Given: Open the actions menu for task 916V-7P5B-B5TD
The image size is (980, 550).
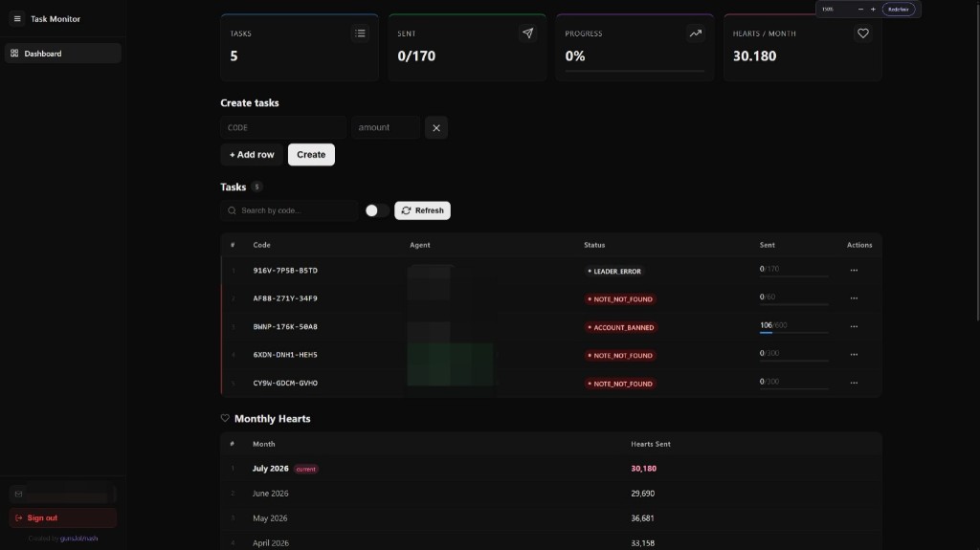Looking at the screenshot, I should [854, 270].
